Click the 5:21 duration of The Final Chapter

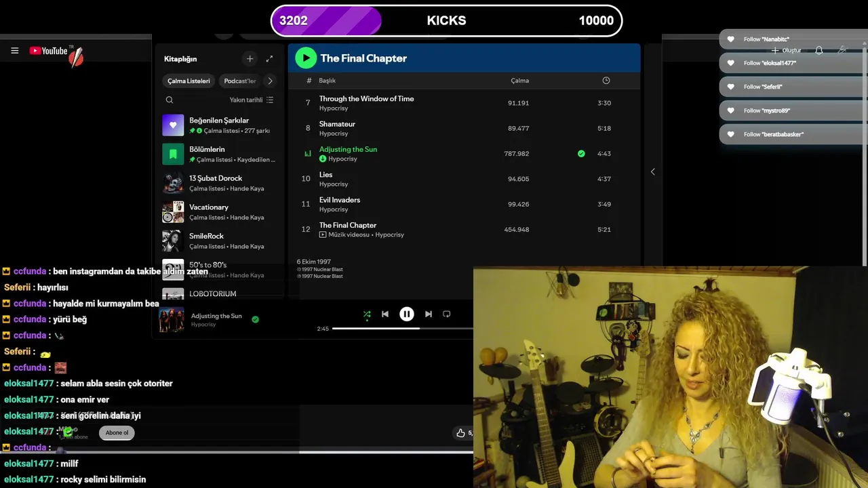(x=604, y=230)
